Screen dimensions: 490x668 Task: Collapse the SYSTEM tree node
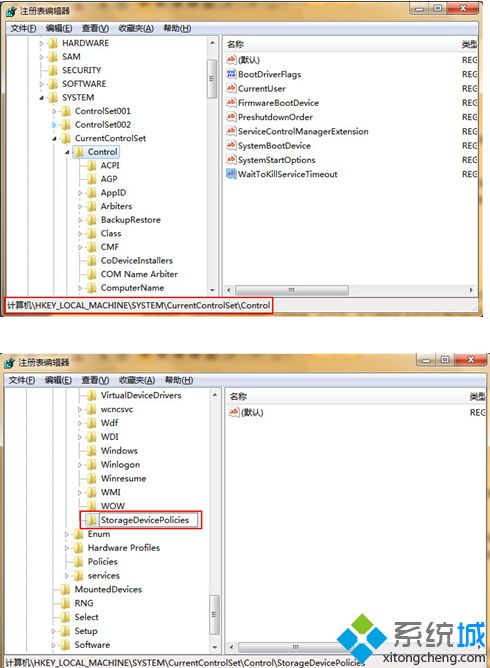(x=41, y=98)
